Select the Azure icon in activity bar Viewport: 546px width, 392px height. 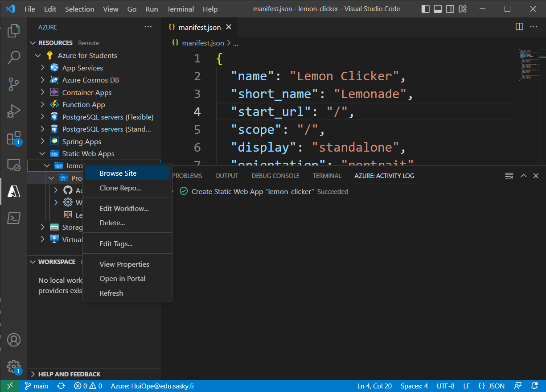tap(14, 191)
